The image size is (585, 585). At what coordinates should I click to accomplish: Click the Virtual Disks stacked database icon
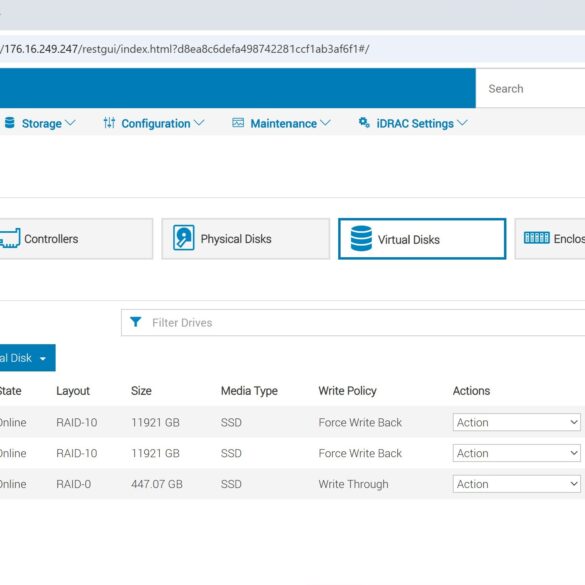pos(361,238)
